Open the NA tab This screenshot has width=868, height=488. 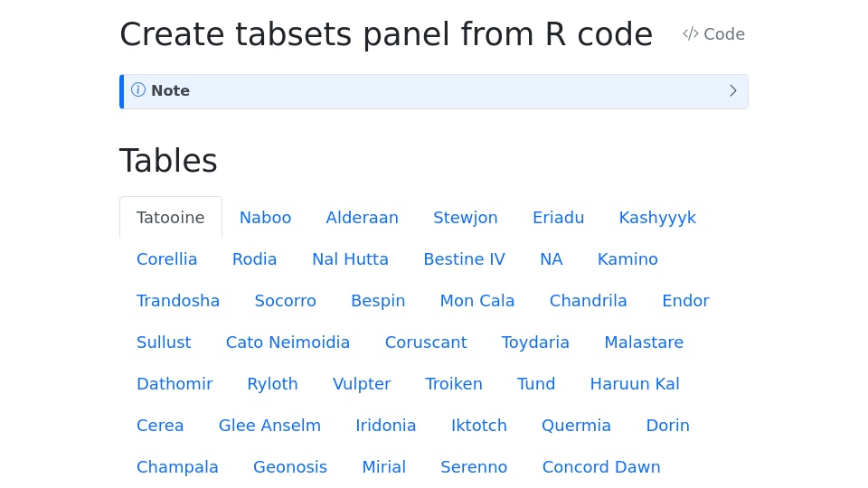pos(552,259)
